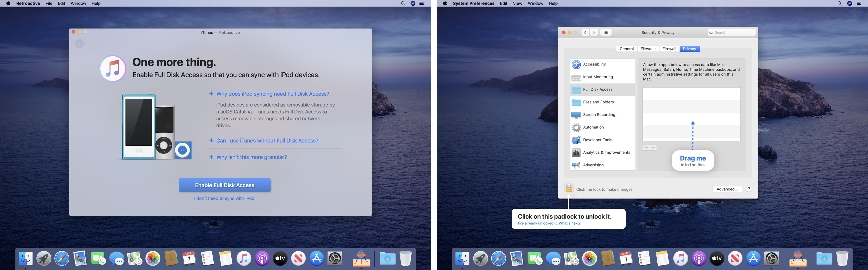
Task: Click the help question mark button
Action: (x=749, y=189)
